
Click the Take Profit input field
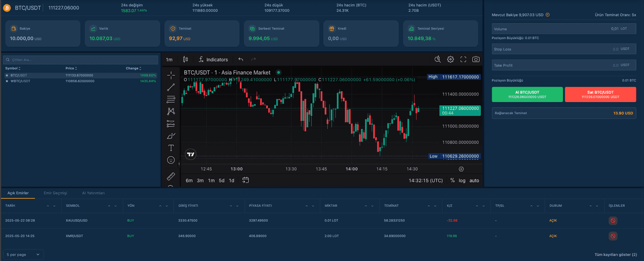click(564, 65)
